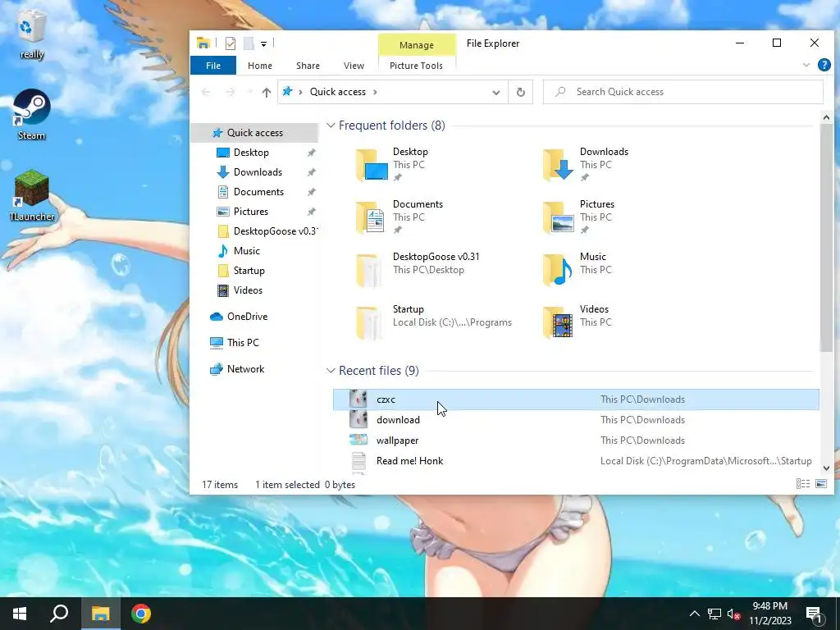
Task: Expand the ribbon with the chevron
Action: pos(806,65)
